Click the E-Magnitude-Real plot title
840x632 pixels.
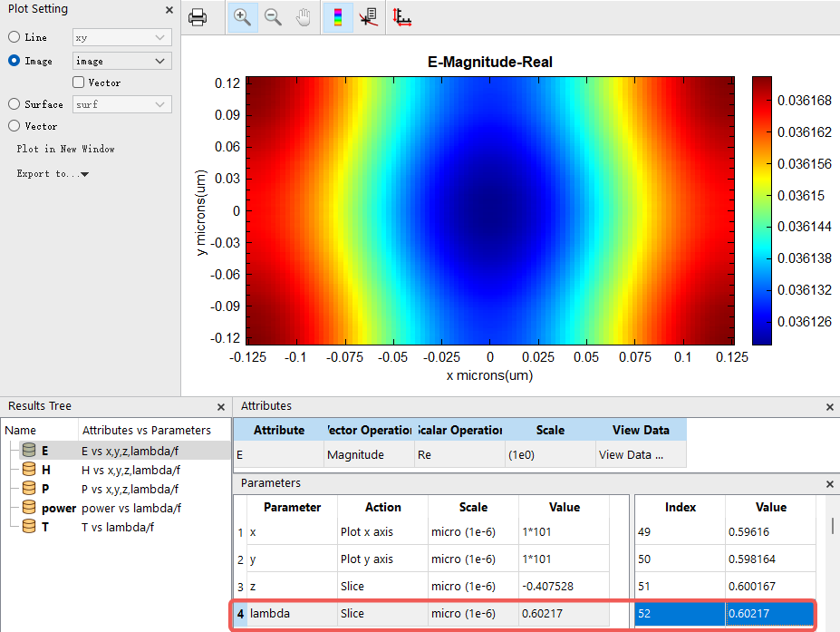(x=489, y=63)
